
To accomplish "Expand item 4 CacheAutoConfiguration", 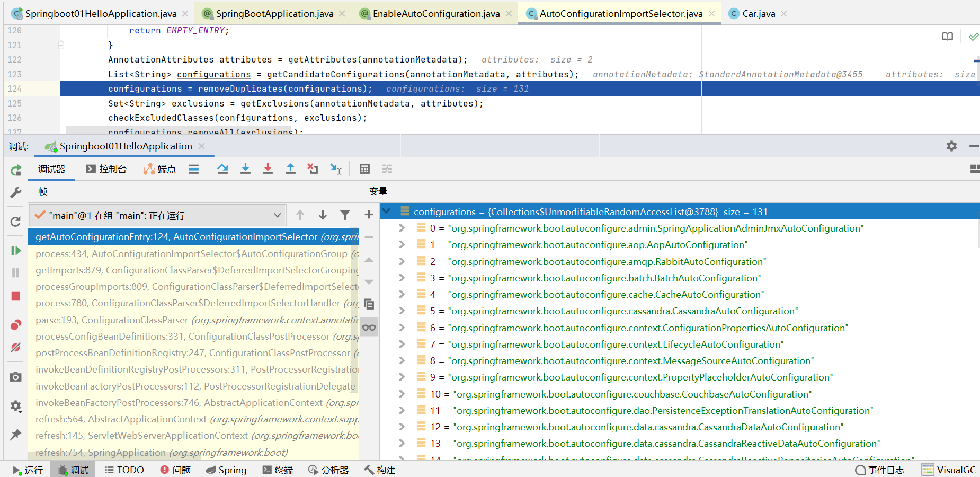I will (x=402, y=294).
